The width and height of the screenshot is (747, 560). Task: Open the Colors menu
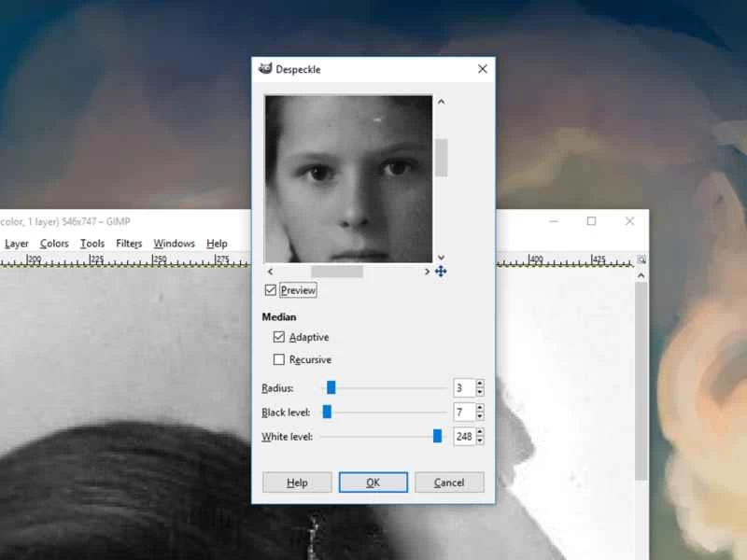pos(54,244)
